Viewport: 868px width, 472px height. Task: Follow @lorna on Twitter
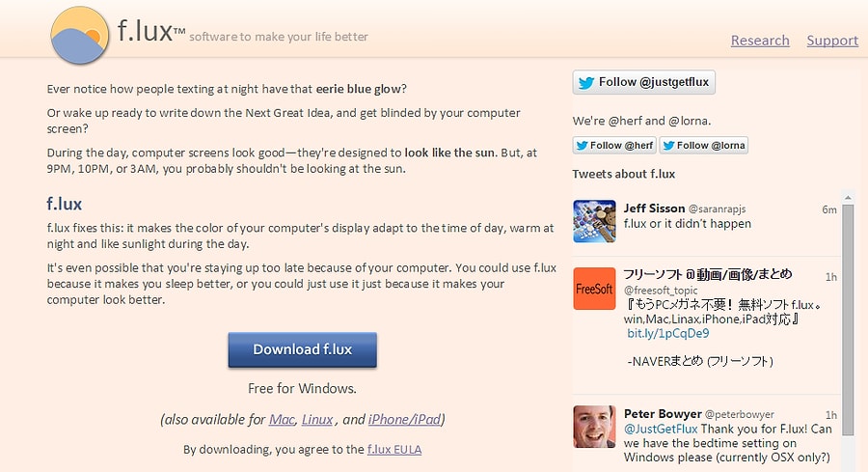tap(704, 145)
